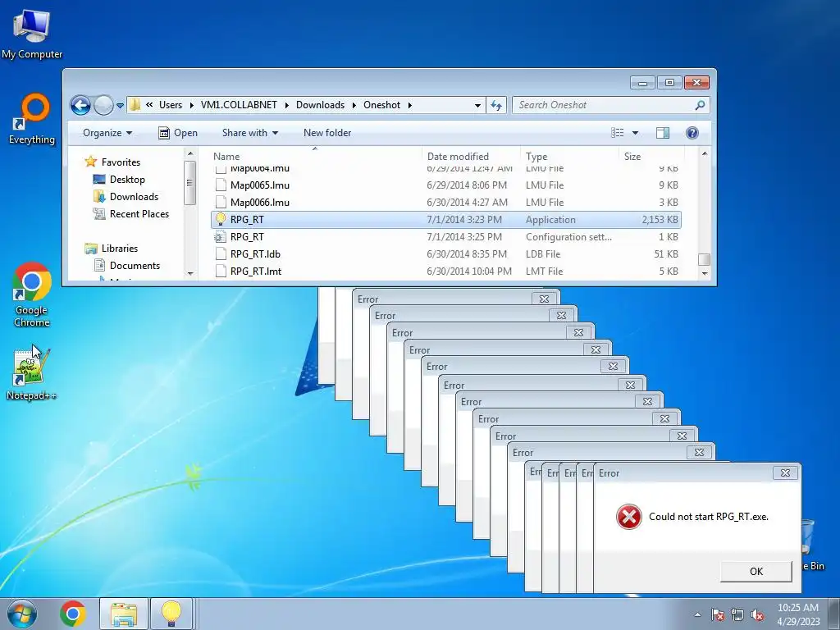Click file list scrollbar up arrow
The height and width of the screenshot is (630, 840).
coord(705,153)
